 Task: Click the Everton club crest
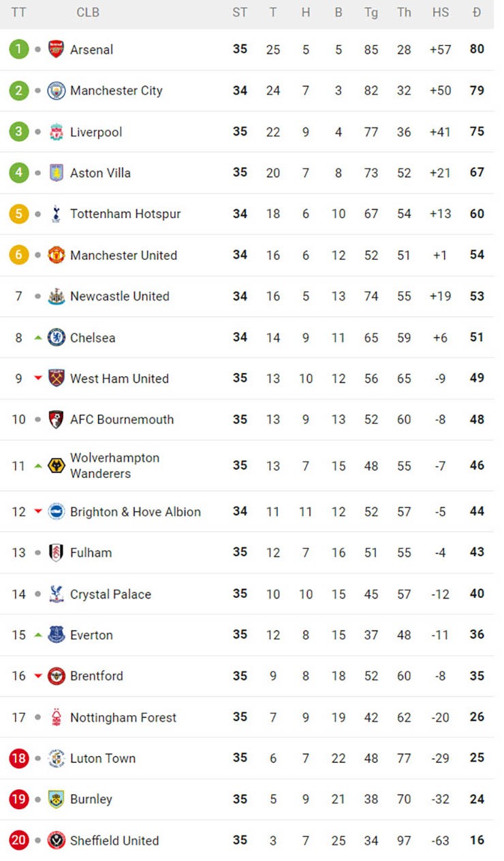click(56, 635)
